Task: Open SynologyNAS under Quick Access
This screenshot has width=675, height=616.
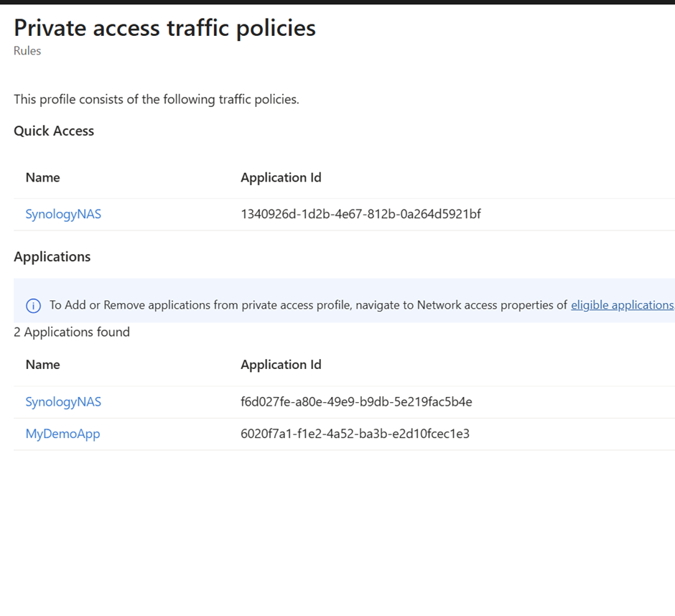Action: 63,214
